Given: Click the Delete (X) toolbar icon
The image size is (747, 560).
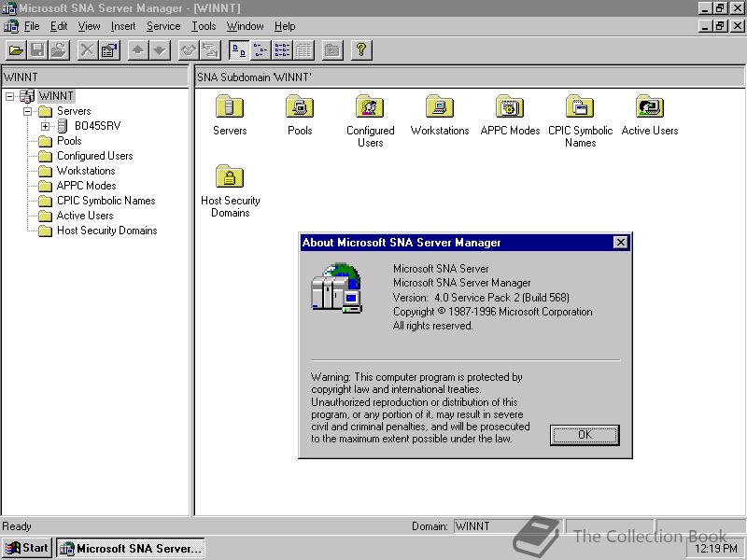Looking at the screenshot, I should (87, 50).
